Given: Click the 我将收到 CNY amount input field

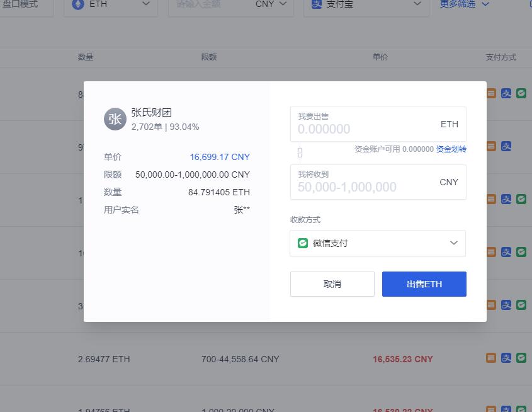Looking at the screenshot, I should (x=378, y=182).
